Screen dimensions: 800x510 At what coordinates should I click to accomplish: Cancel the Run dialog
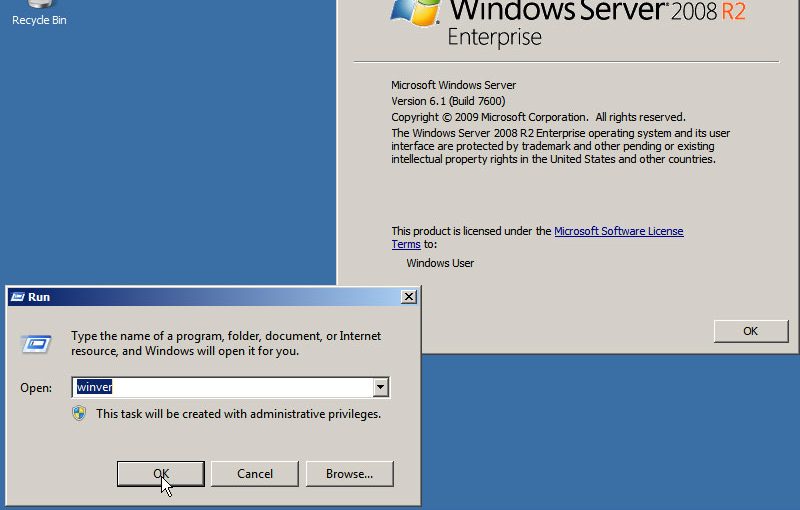(x=255, y=474)
